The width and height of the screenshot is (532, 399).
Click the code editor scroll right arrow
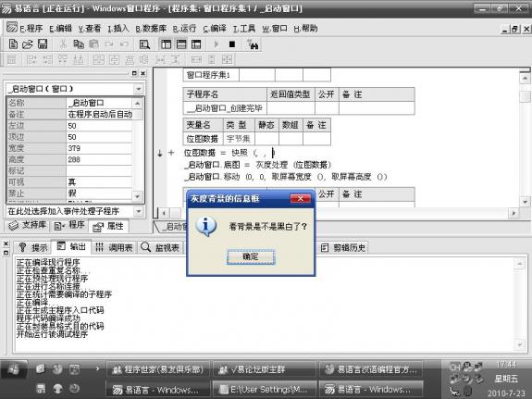[513, 213]
